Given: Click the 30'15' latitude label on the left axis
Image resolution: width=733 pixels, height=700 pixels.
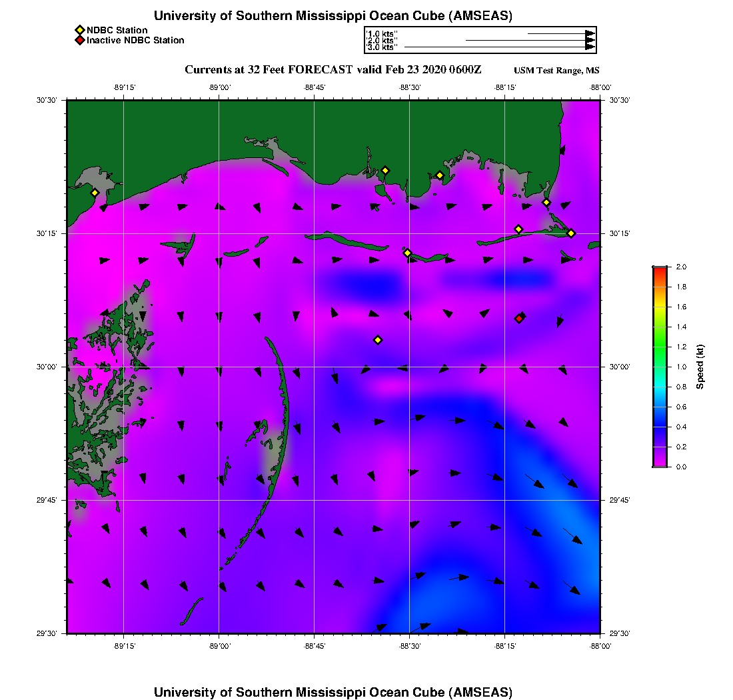Looking at the screenshot, I should 46,233.
